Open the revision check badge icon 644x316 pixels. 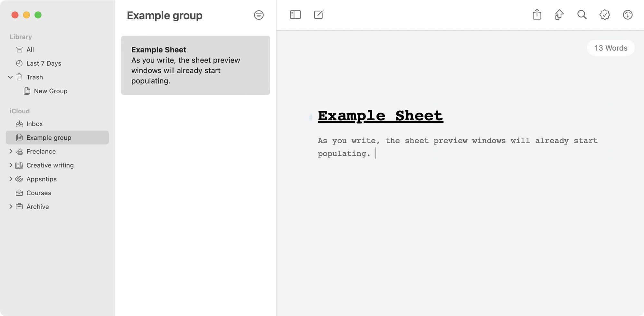coord(605,15)
